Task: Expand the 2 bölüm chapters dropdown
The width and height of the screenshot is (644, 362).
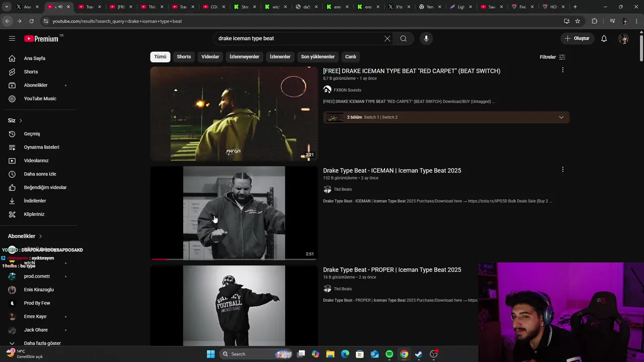Action: (x=446, y=117)
